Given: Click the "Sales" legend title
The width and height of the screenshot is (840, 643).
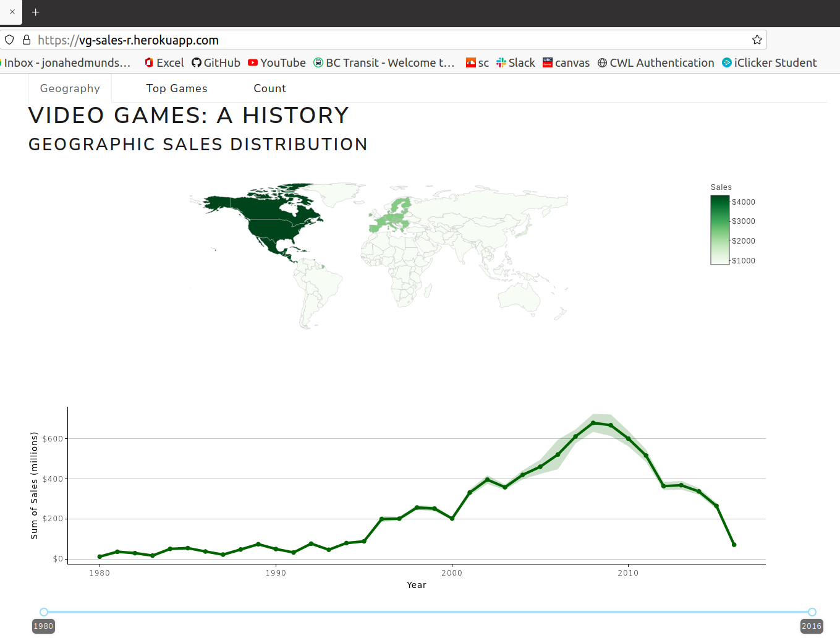Looking at the screenshot, I should 721,187.
